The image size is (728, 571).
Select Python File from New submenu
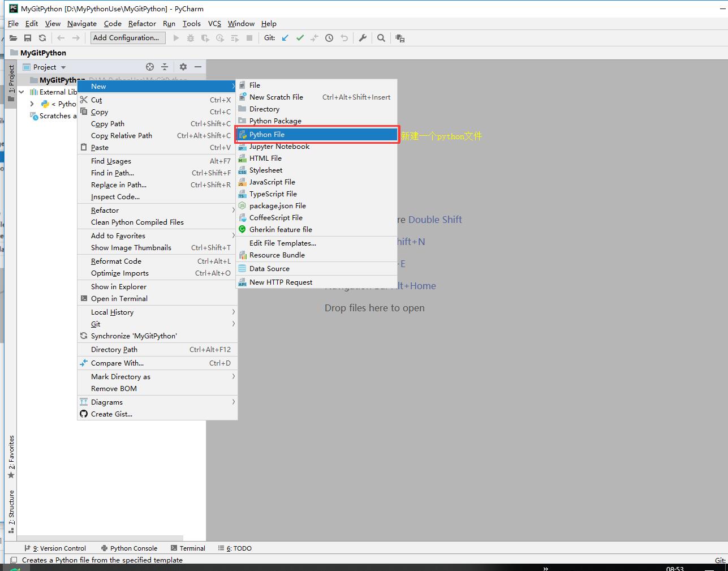click(x=317, y=135)
